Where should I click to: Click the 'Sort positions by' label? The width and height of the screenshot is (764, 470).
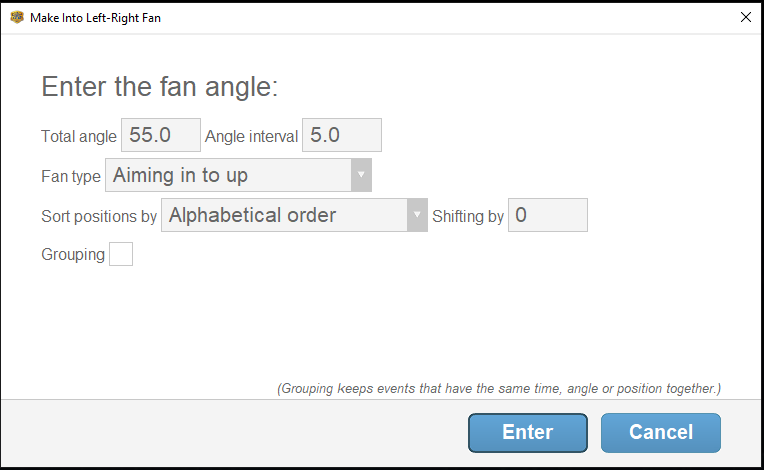point(99,216)
